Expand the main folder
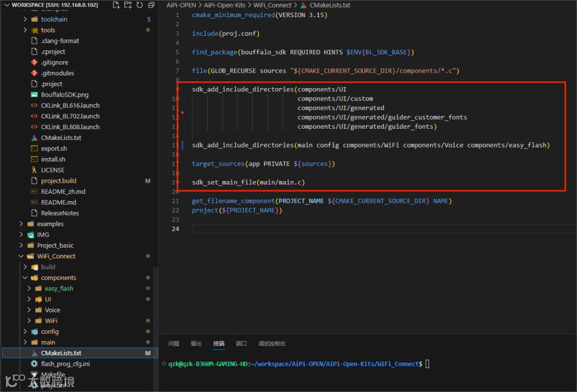 coord(25,342)
